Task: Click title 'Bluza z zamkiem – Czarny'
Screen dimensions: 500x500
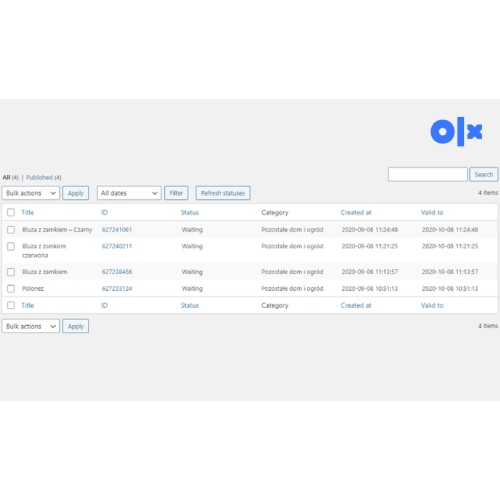Action: tap(57, 230)
